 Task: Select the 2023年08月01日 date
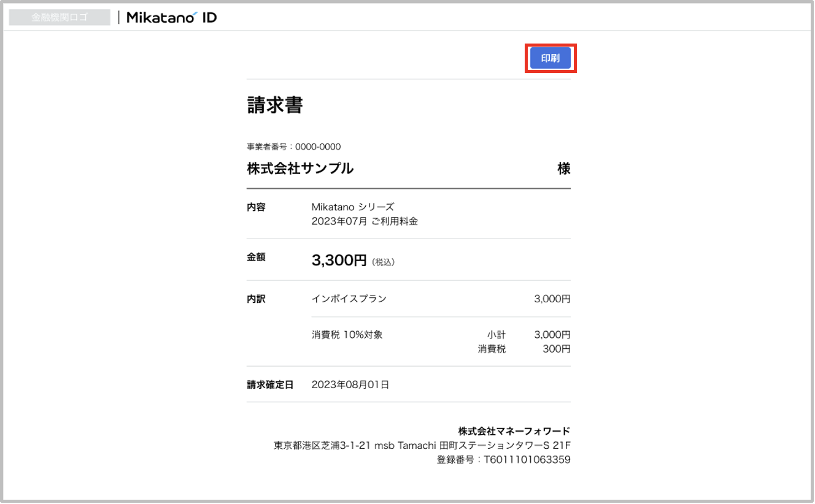[x=350, y=385]
